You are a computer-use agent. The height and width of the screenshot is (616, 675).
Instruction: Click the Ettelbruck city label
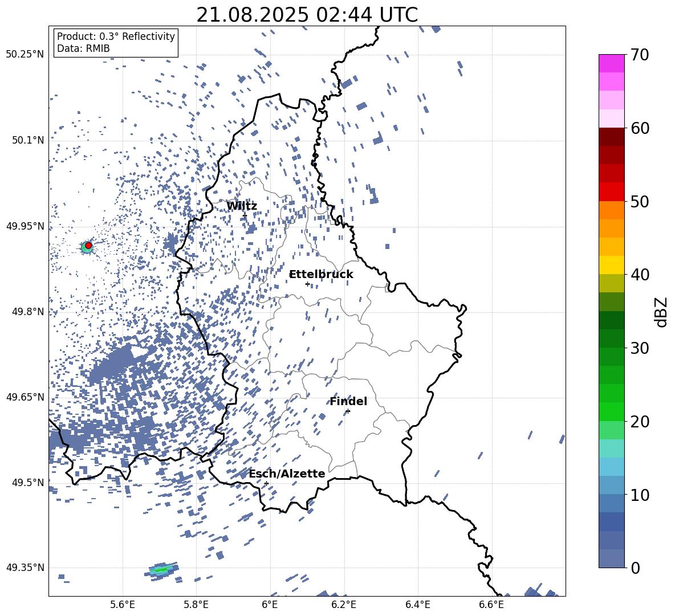[321, 275]
